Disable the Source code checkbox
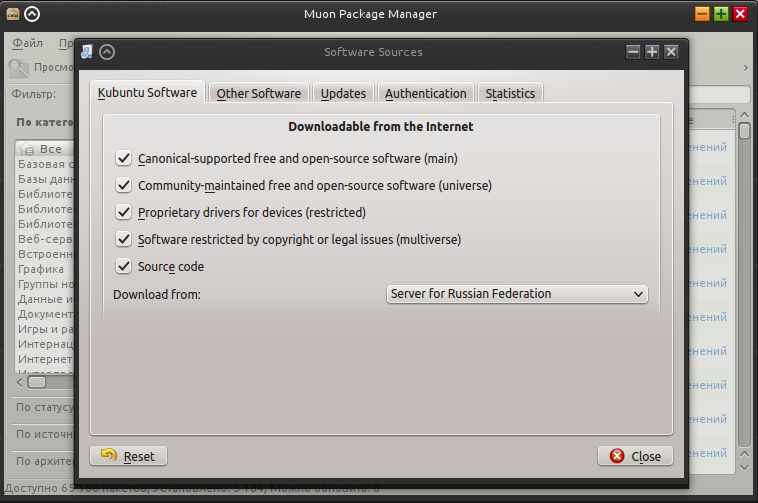The image size is (758, 503). click(x=124, y=266)
